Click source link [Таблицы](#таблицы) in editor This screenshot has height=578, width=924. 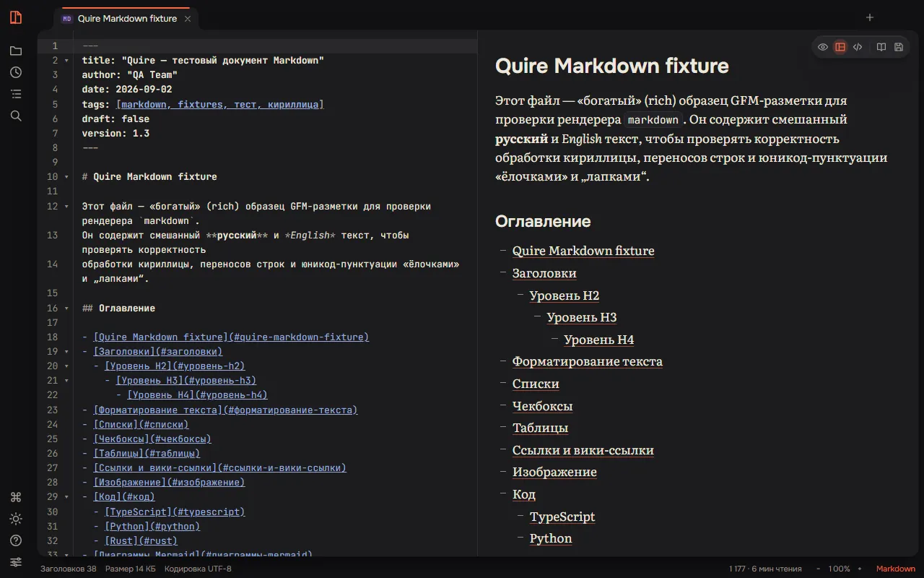pos(147,454)
